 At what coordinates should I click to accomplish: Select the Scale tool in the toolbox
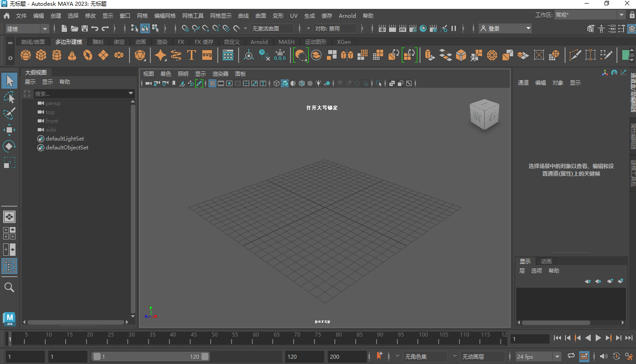10,163
